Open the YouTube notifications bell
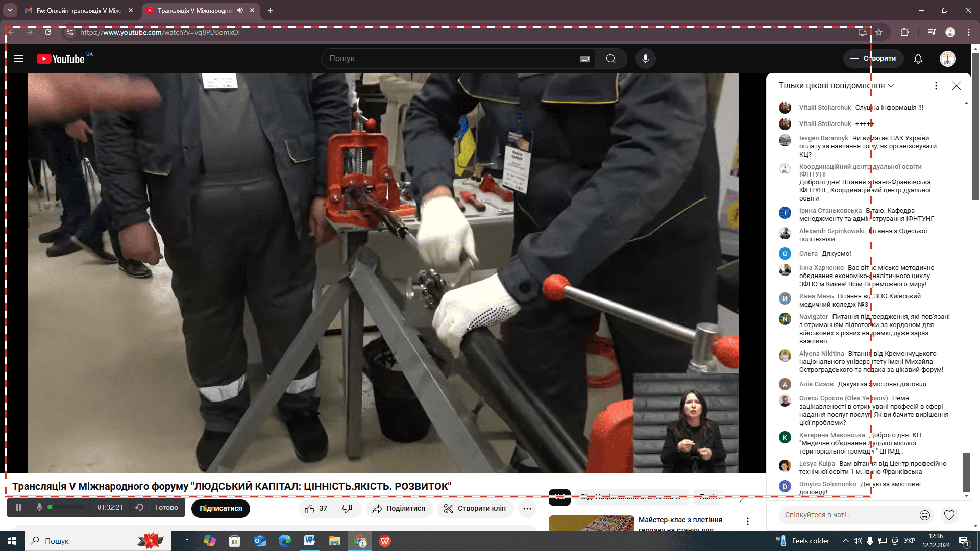The height and width of the screenshot is (551, 980). pyautogui.click(x=918, y=59)
